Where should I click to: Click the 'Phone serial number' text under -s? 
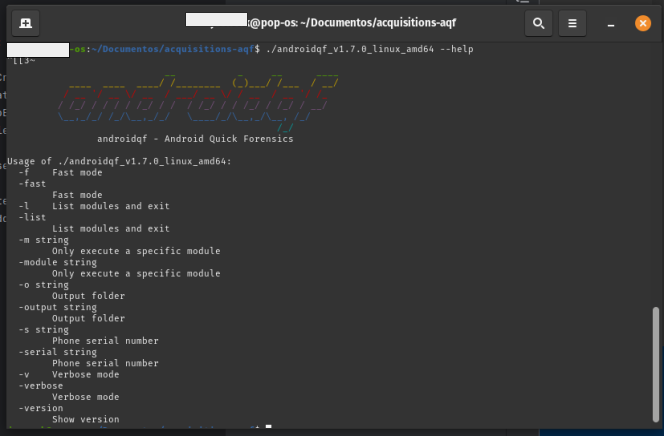coord(105,341)
